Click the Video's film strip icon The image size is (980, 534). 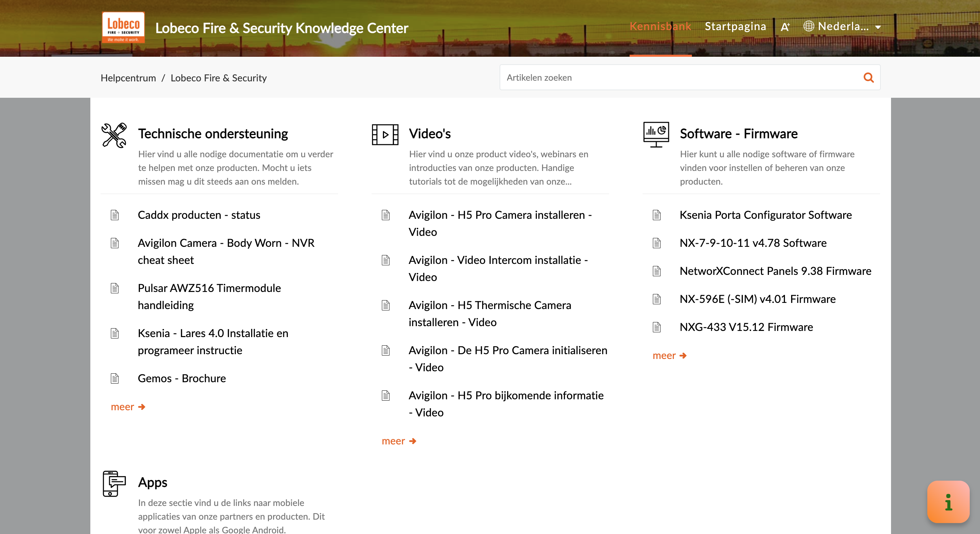pos(385,135)
